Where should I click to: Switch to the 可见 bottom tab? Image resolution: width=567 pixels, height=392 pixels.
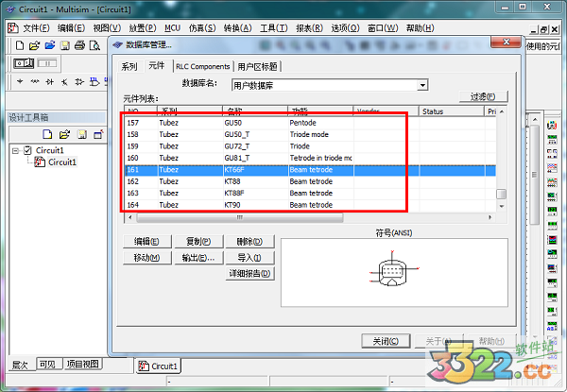click(47, 365)
